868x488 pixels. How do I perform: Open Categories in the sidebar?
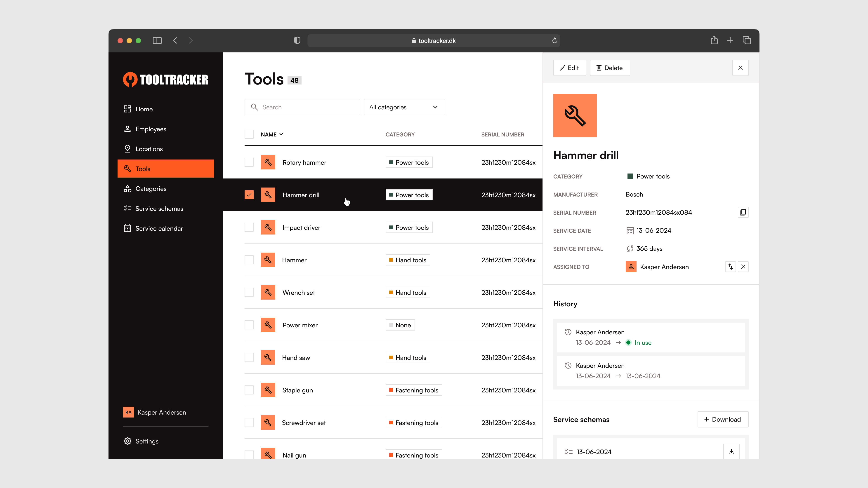coord(165,189)
